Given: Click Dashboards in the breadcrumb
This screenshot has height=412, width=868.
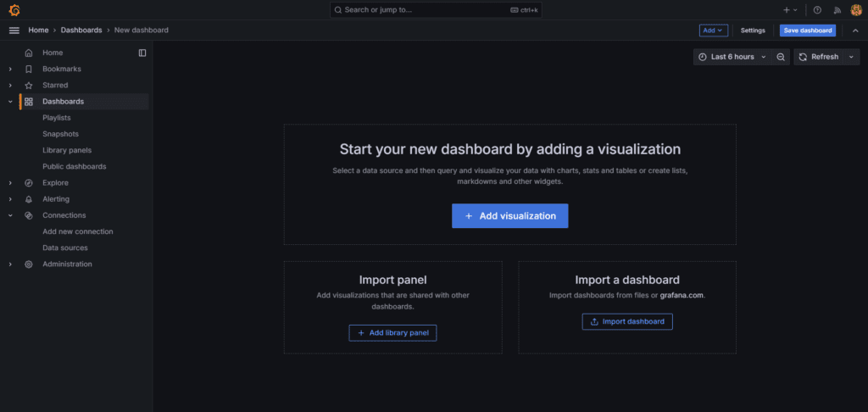Looking at the screenshot, I should [x=81, y=31].
